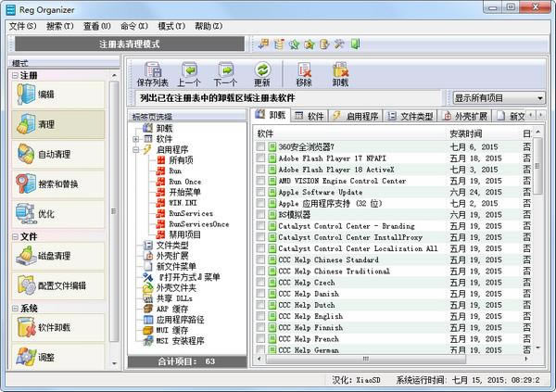Screen dimensions: 556x392
Task: Click the 保存列表 toolbar icon
Action: [x=153, y=74]
